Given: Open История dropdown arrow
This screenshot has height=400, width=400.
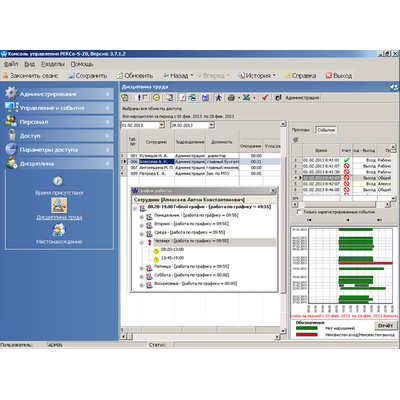Looking at the screenshot, I should click(x=274, y=76).
